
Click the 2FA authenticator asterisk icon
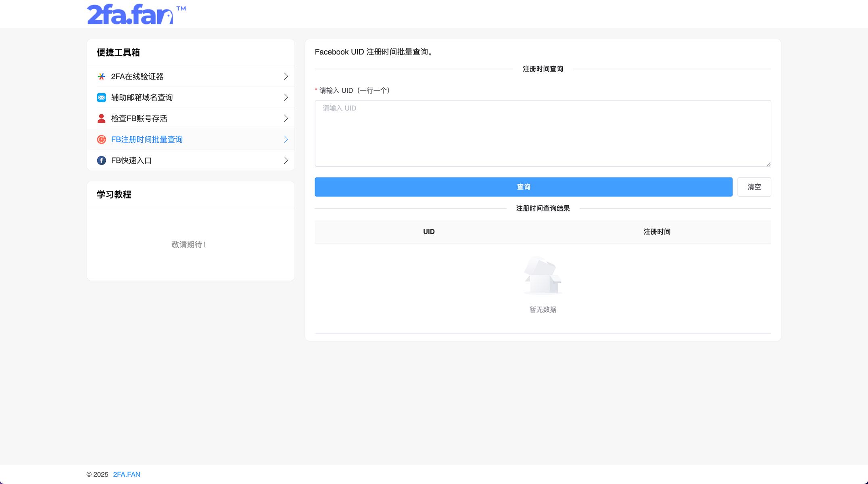click(x=102, y=77)
